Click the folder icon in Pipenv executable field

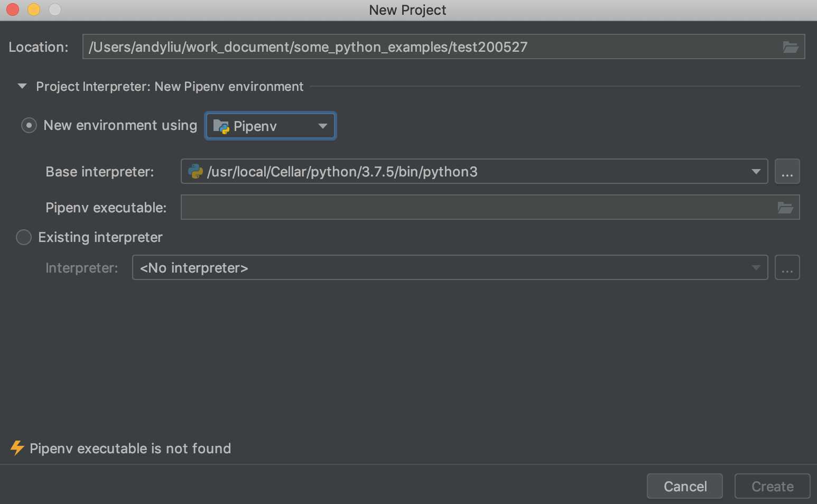[x=785, y=208]
